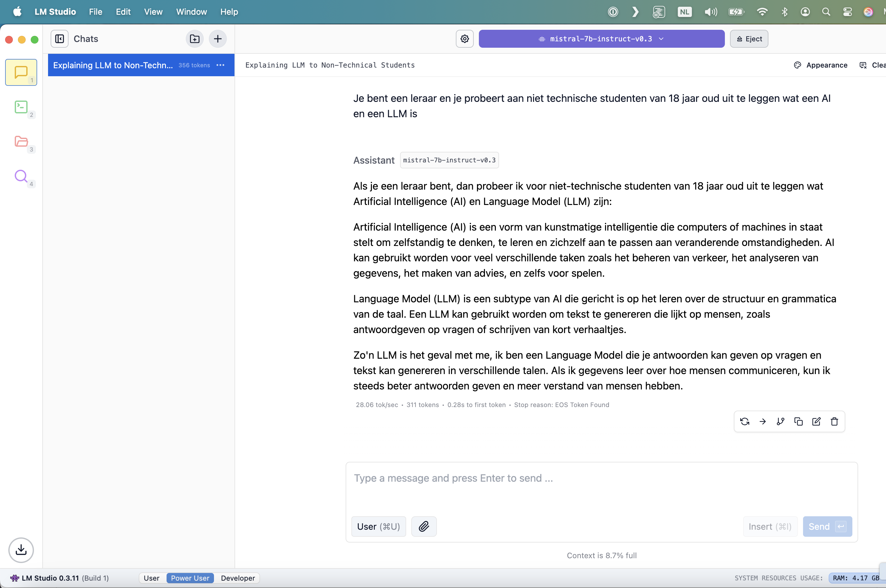Open the View menu
Screen dimensions: 886x588
[153, 12]
